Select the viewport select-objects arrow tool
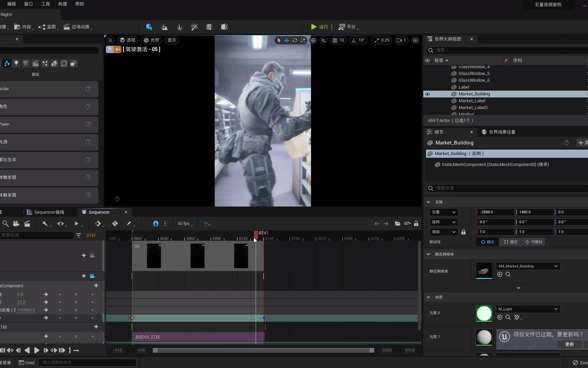Image resolution: width=588 pixels, height=368 pixels. pyautogui.click(x=279, y=40)
